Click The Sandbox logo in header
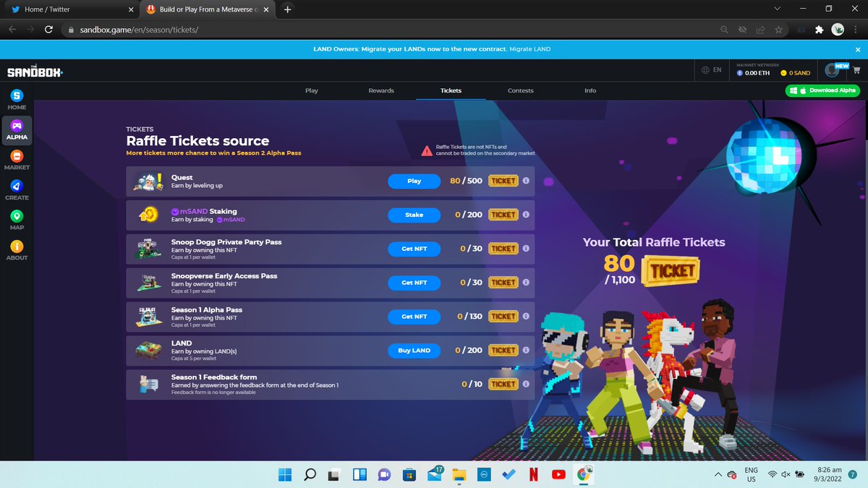 point(35,72)
